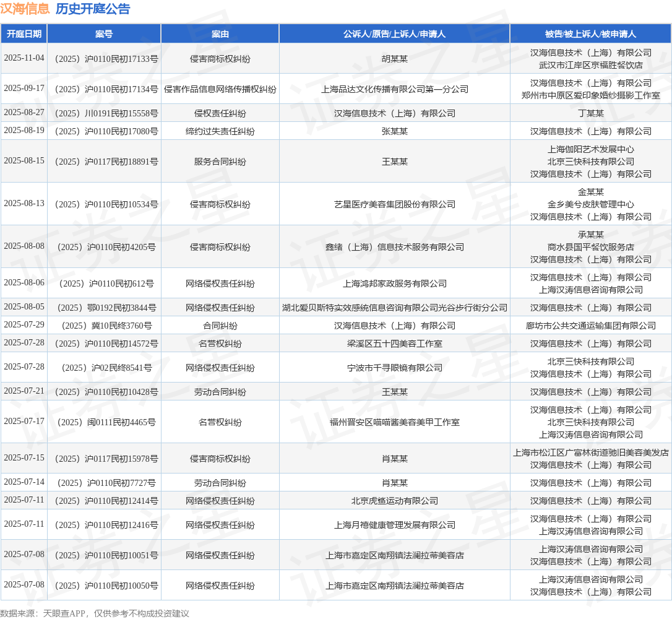Click plaintiff 上海品达文化传播有限公司第一分公司

click(x=394, y=89)
